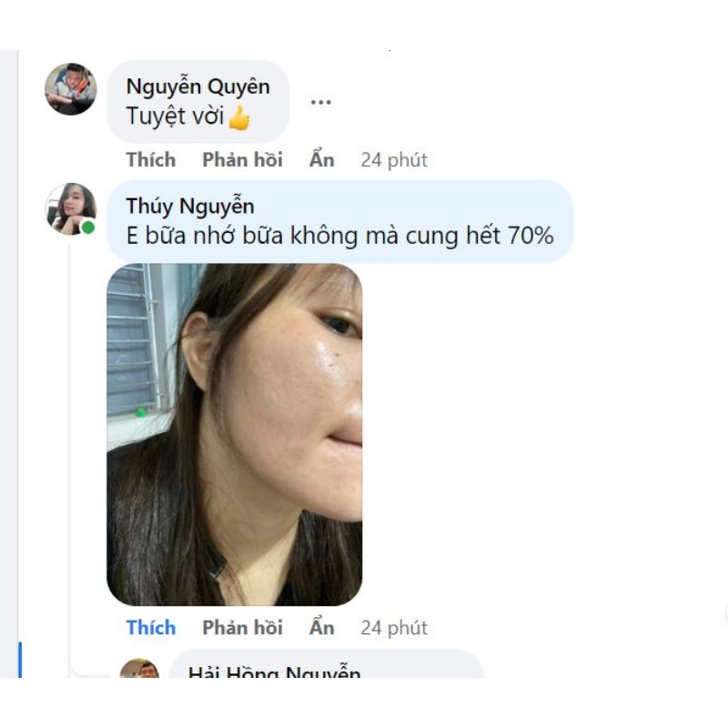Open Nguyễn Quyên's profile picture
The image size is (728, 728).
(x=71, y=88)
